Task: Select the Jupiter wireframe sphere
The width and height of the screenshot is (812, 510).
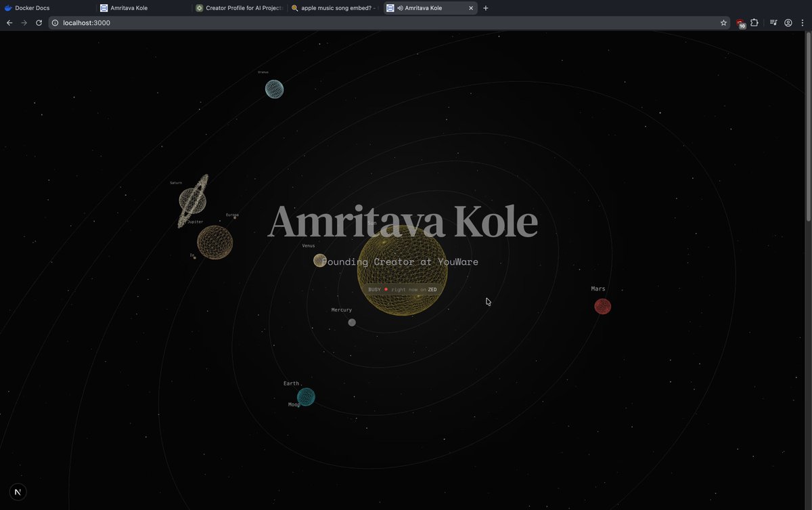Action: [215, 242]
